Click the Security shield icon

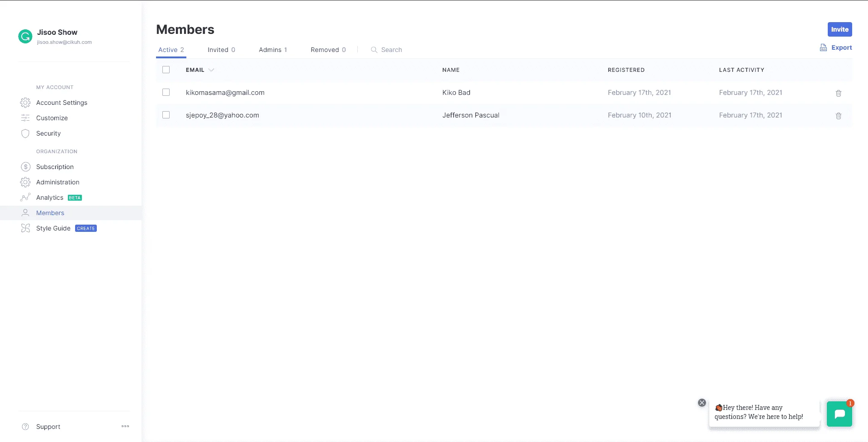[25, 133]
